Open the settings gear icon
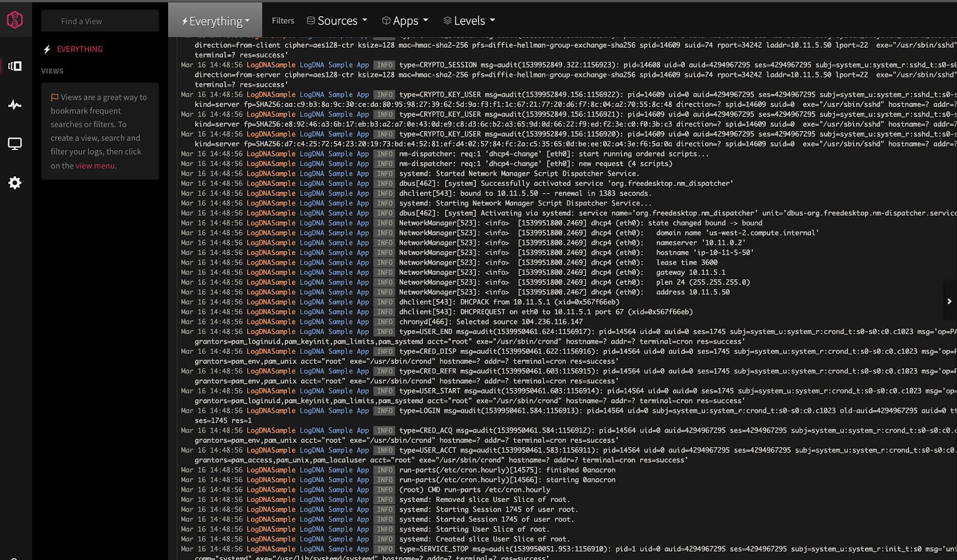 pyautogui.click(x=15, y=183)
